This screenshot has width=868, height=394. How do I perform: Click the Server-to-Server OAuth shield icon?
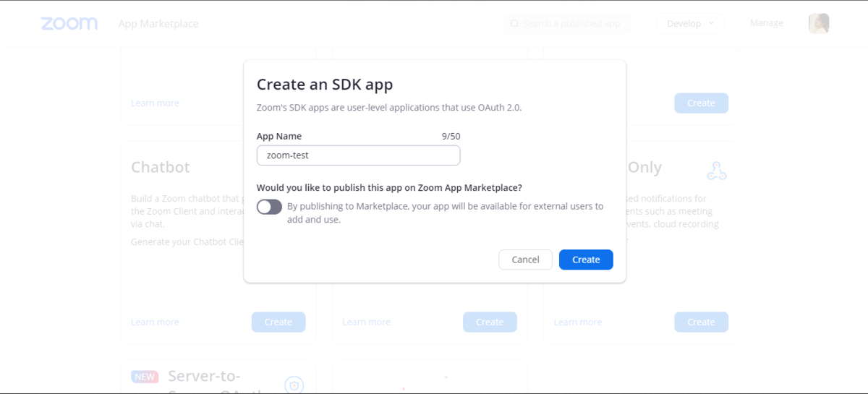click(x=294, y=385)
